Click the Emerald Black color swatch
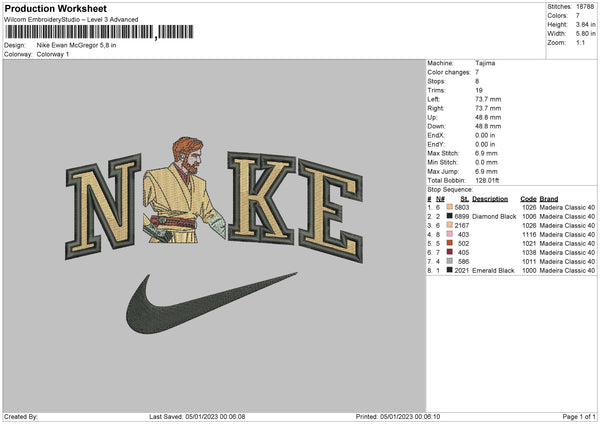 click(x=450, y=270)
